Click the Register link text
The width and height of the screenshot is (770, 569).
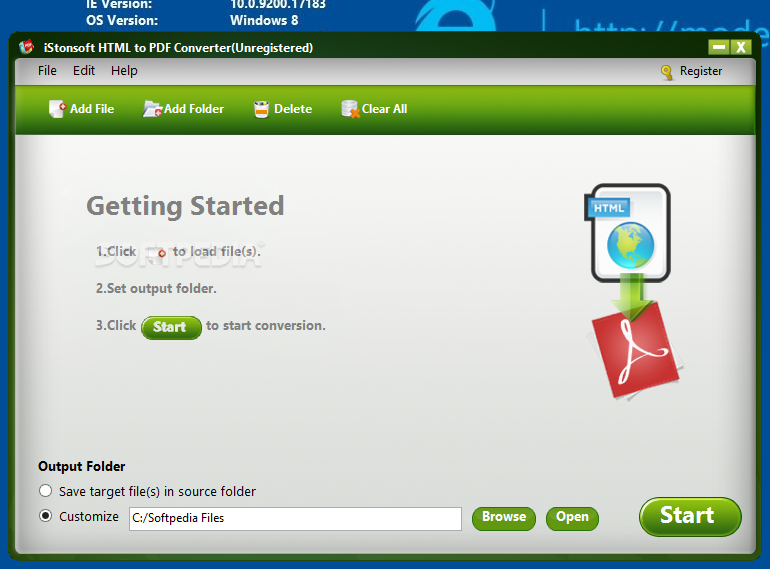coord(701,71)
